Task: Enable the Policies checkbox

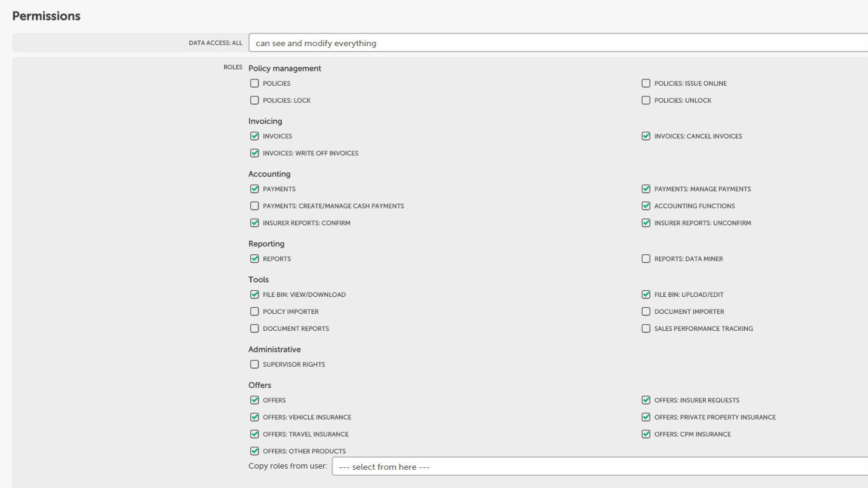Action: pos(254,84)
